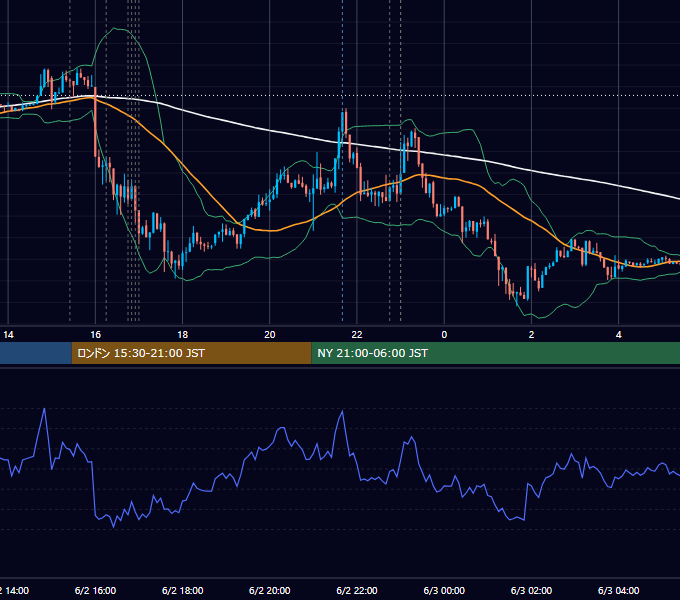Click the 6/2 22:00 date label
This screenshot has height=600, width=680.
pyautogui.click(x=357, y=590)
